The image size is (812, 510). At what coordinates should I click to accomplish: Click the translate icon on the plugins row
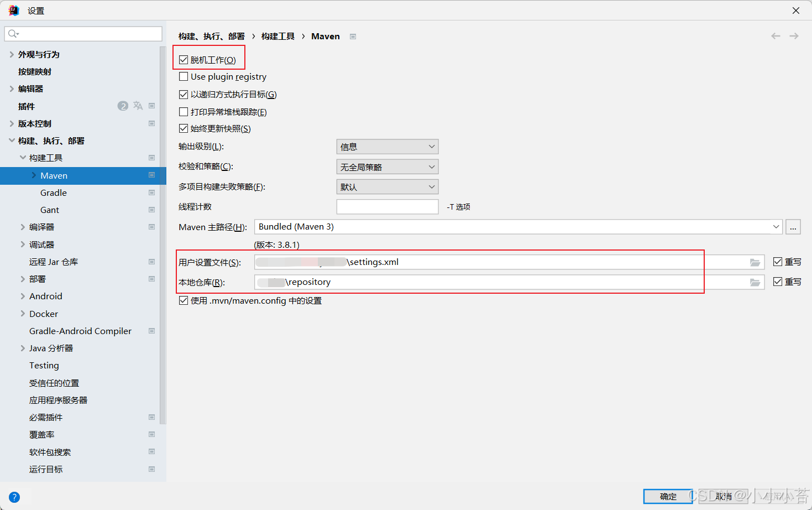point(138,106)
